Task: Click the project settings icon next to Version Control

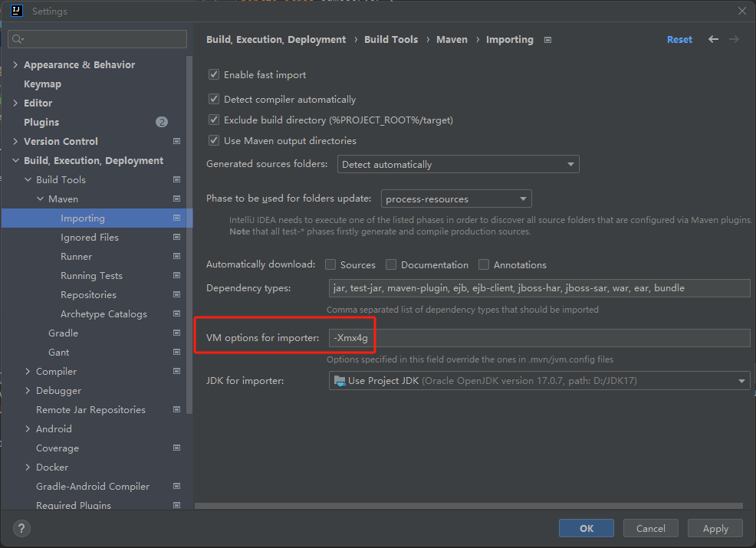Action: tap(176, 141)
